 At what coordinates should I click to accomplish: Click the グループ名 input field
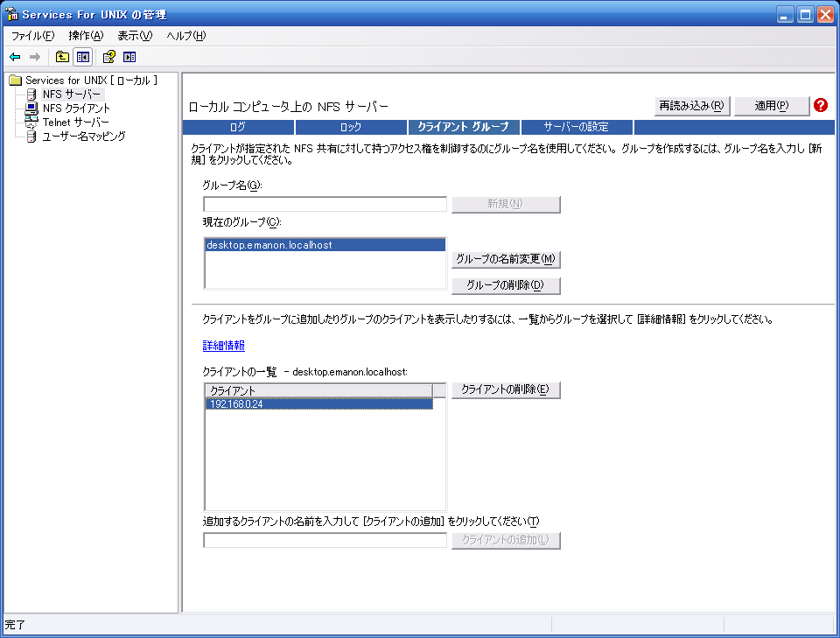click(x=325, y=204)
